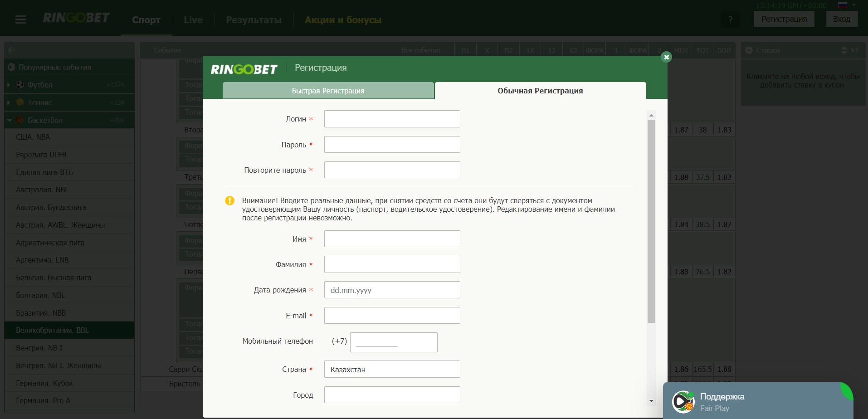868x419 pixels.
Task: Select Аргентина. LNB league
Action: (x=69, y=260)
